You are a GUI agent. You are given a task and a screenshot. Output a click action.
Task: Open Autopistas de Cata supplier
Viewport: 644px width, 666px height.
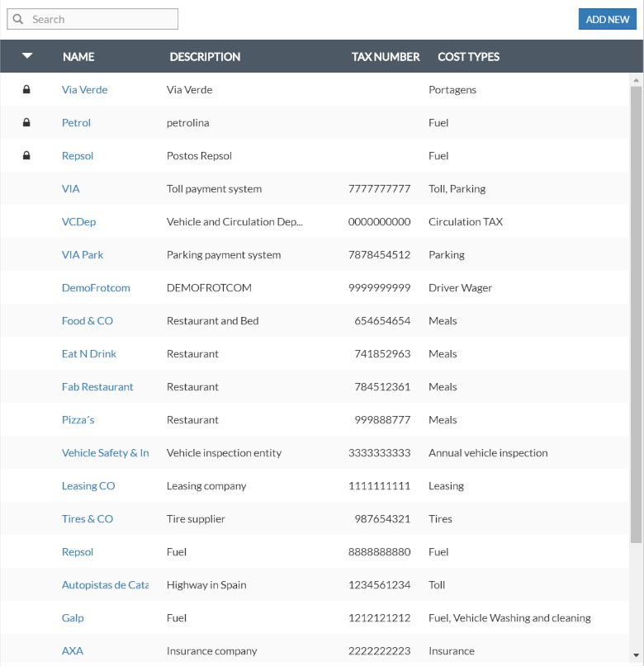pyautogui.click(x=105, y=585)
